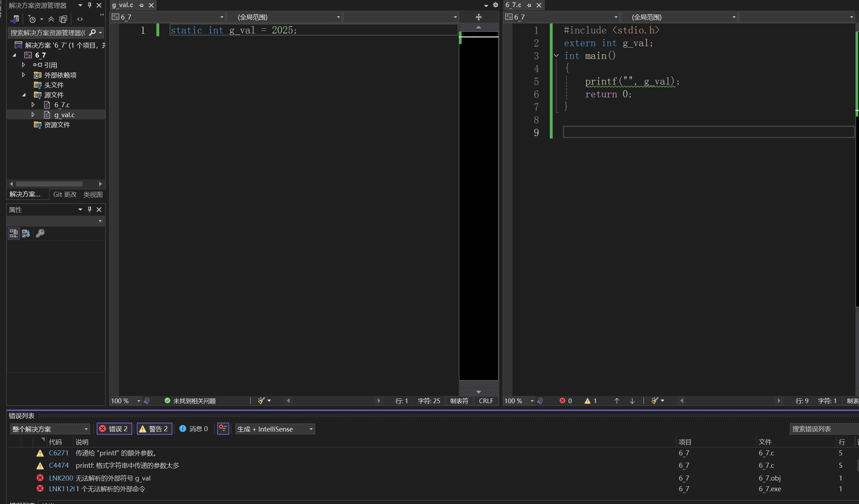Switch to the 类视图 tab
Viewport: 859px width, 504px height.
pos(93,194)
